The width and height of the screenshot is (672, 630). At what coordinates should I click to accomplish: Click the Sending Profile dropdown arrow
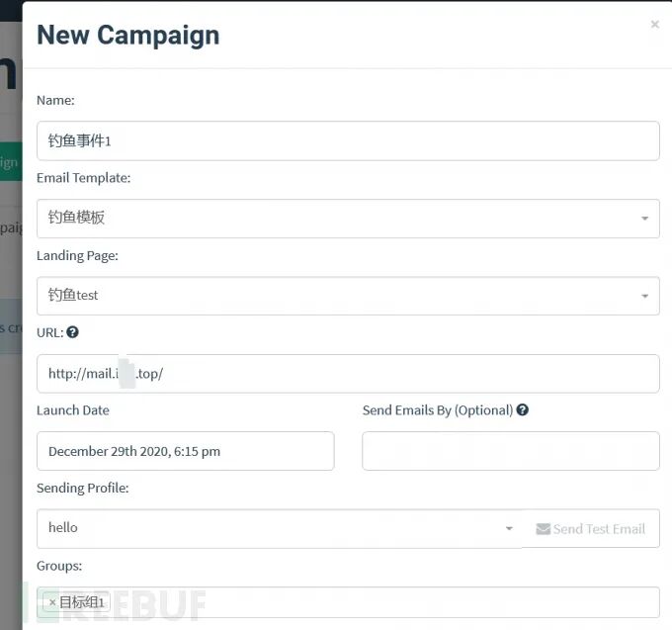509,528
